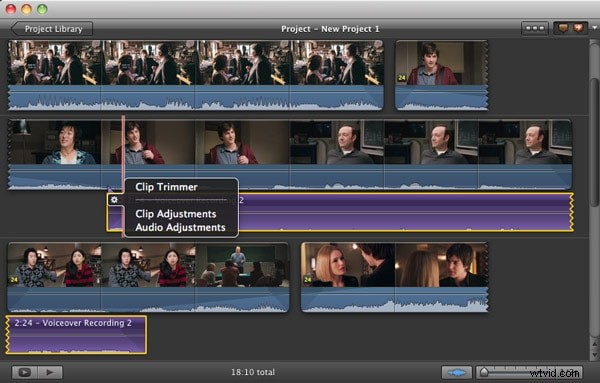
Task: Go back to Project Library
Action: [x=52, y=29]
